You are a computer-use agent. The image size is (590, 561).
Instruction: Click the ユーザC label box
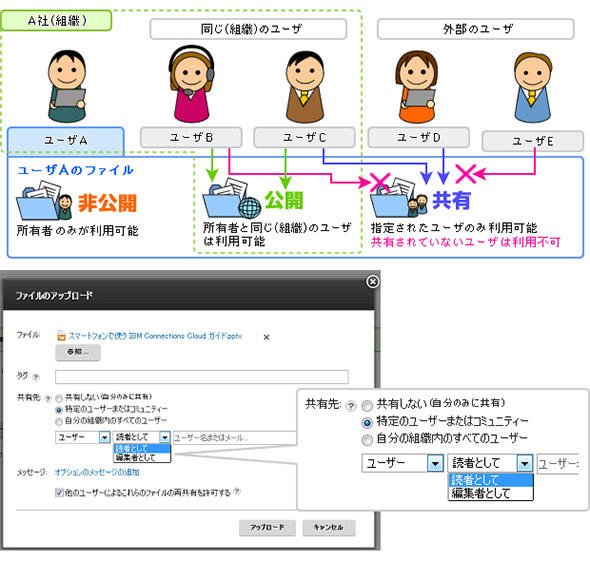(x=304, y=137)
